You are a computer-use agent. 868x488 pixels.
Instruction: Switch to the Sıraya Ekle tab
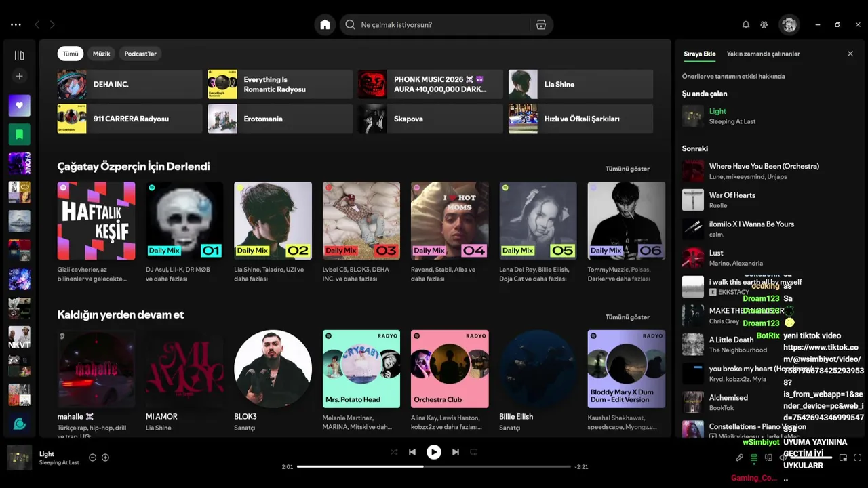tap(700, 54)
